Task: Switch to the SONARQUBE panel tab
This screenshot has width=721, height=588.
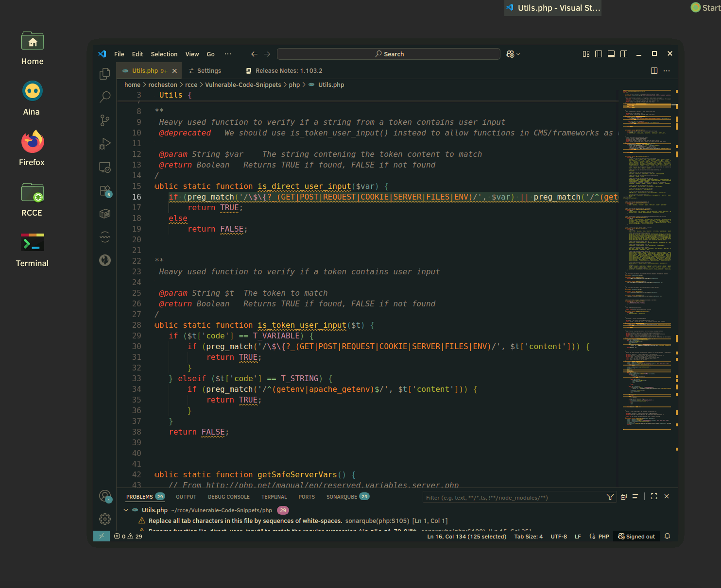Action: pos(342,497)
